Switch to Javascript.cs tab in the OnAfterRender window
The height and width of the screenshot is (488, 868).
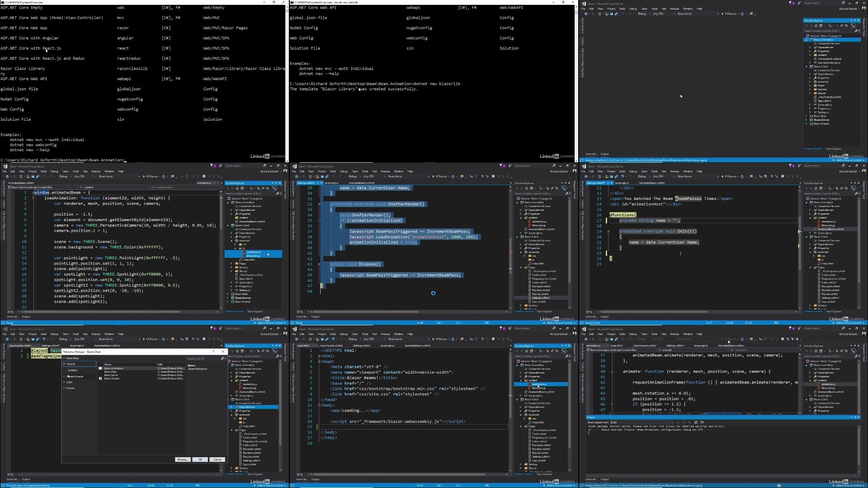tap(331, 183)
